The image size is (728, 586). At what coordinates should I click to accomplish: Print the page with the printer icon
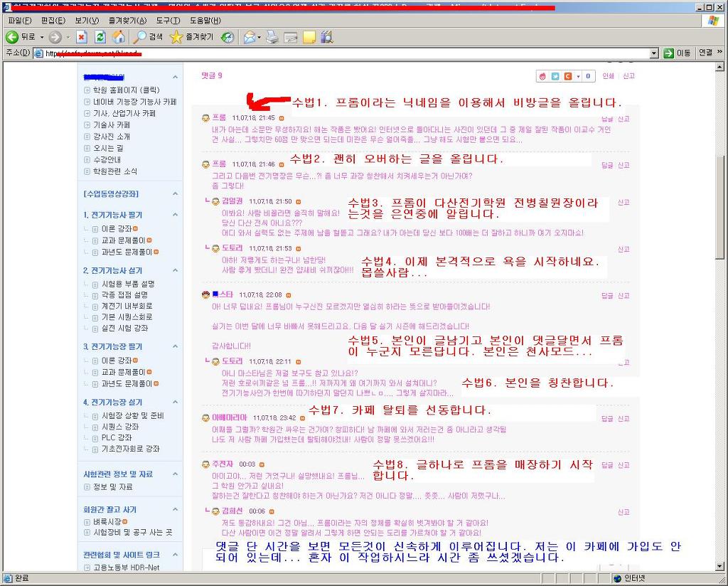(x=272, y=37)
